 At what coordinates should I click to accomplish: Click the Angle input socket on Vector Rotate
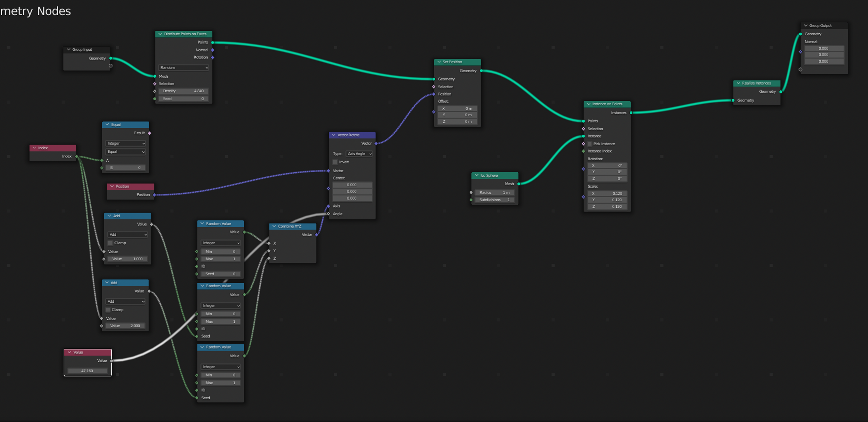pyautogui.click(x=328, y=214)
